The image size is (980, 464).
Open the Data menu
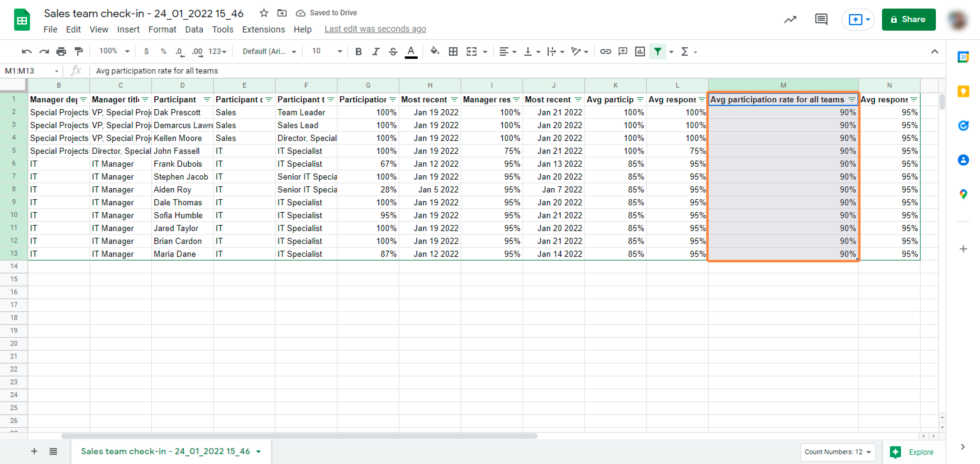[194, 29]
